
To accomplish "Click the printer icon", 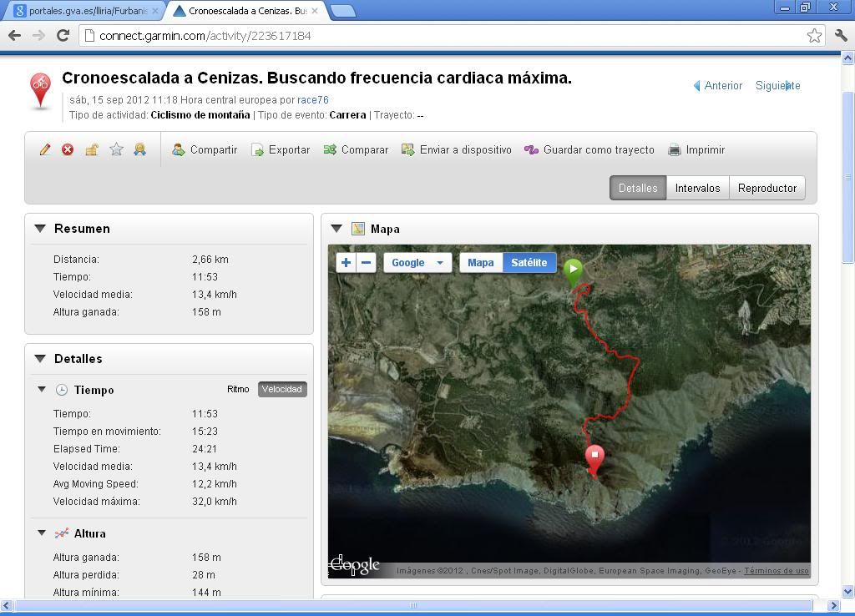I will (x=675, y=150).
